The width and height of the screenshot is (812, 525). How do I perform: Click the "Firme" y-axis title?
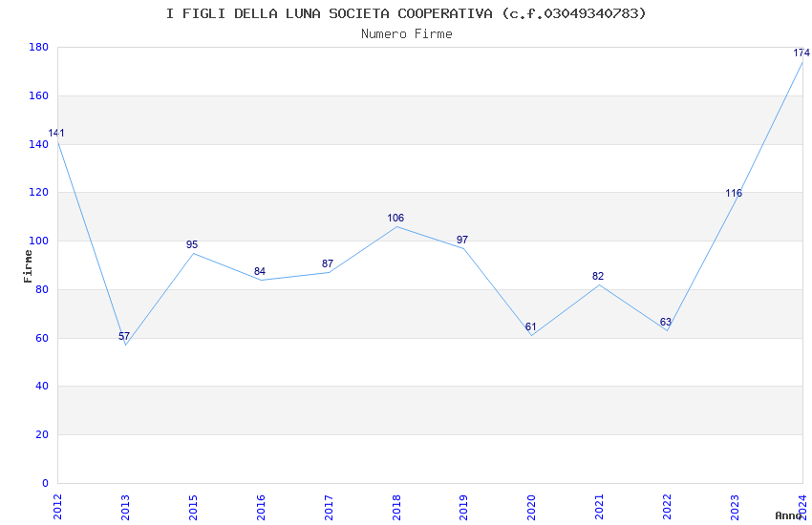tap(28, 265)
